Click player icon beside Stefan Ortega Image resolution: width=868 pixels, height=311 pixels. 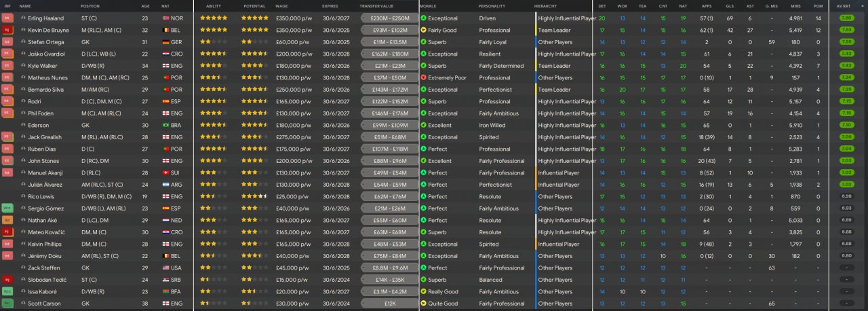[x=23, y=42]
